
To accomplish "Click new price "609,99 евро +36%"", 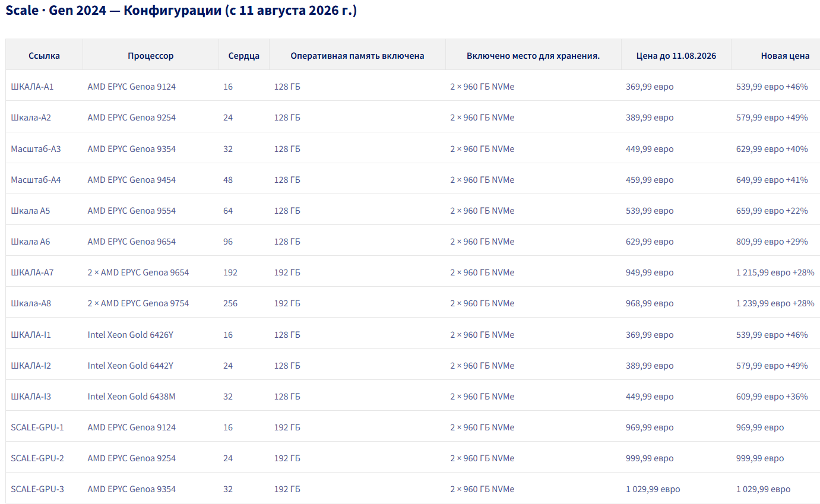I will point(772,397).
